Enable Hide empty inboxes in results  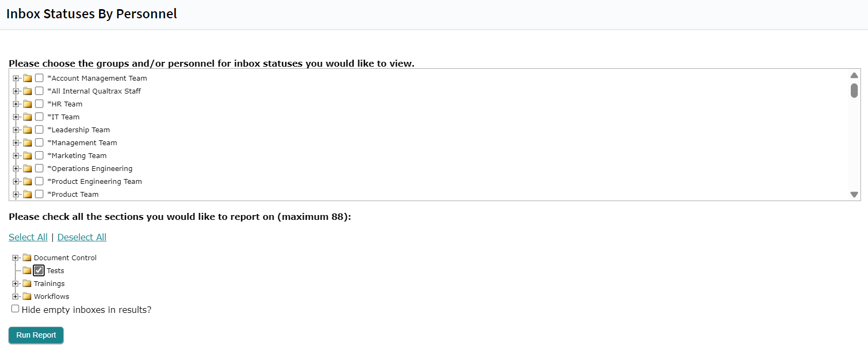coord(15,309)
